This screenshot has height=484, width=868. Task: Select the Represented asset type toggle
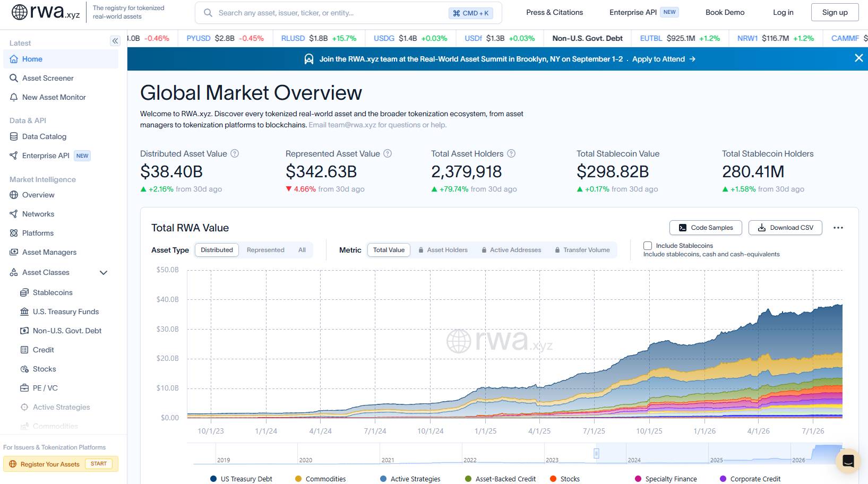point(265,250)
